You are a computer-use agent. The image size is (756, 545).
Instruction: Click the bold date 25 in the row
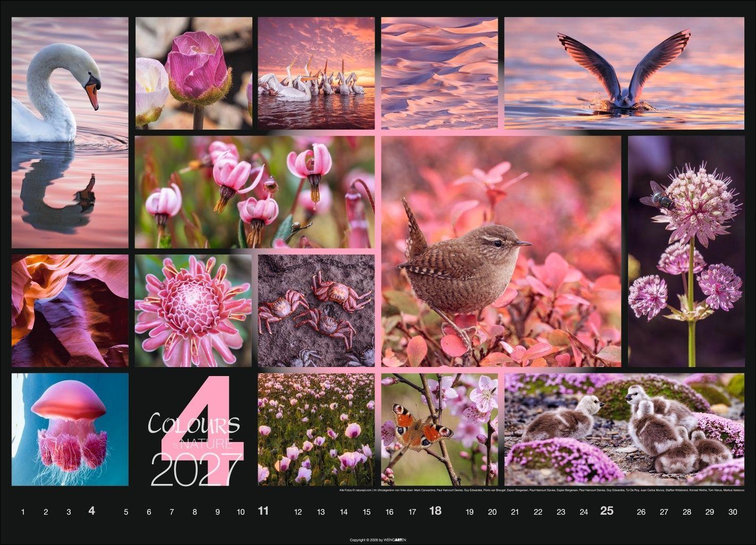pyautogui.click(x=607, y=511)
